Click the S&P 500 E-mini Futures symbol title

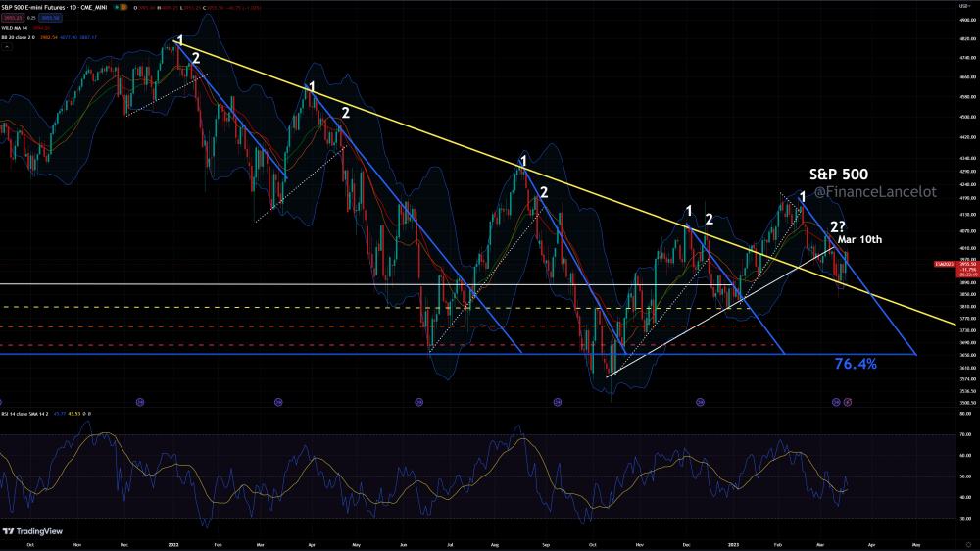coord(54,8)
